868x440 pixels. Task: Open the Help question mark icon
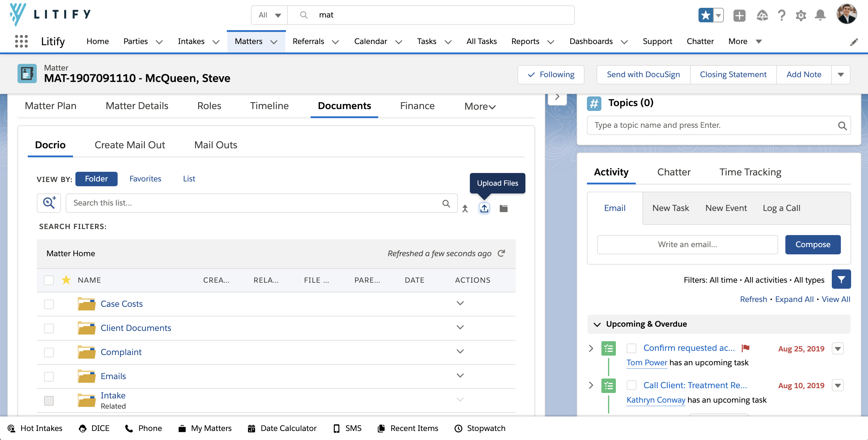(x=782, y=15)
